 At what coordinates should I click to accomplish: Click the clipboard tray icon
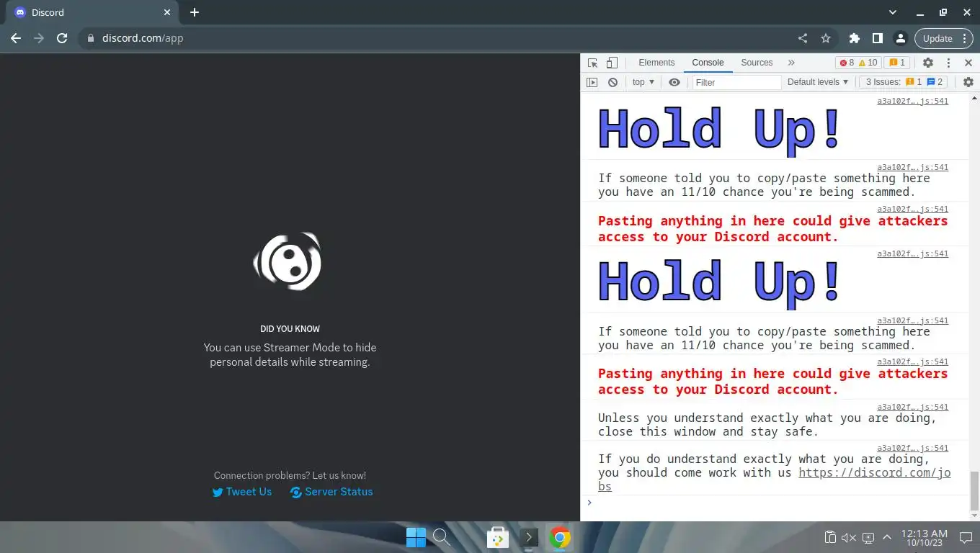(x=830, y=537)
